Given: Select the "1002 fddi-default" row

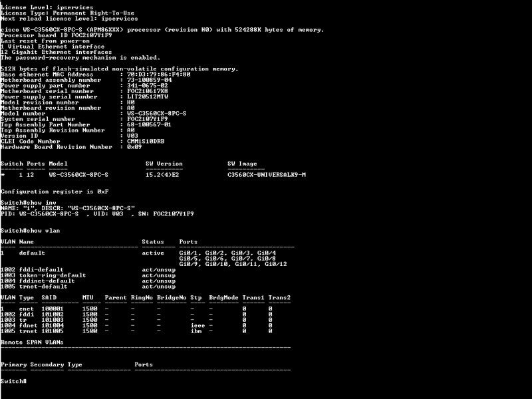Looking at the screenshot, I should 88,270.
